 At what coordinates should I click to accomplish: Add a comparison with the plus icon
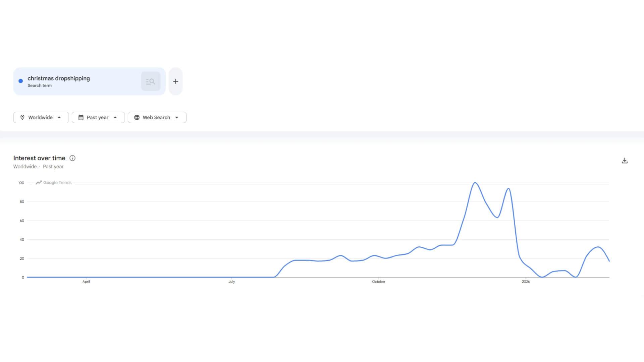point(175,81)
